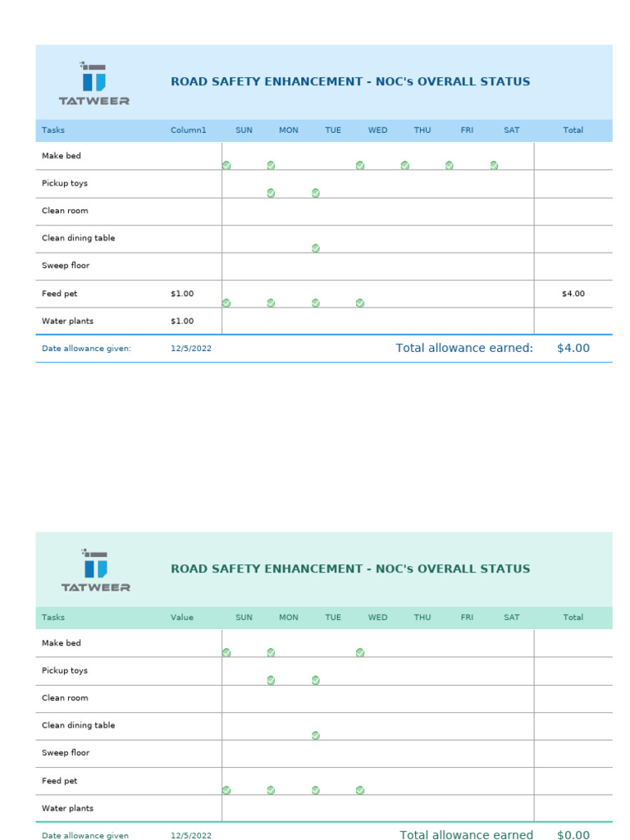Click the Value header in green table
The image size is (630, 840).
182,617
